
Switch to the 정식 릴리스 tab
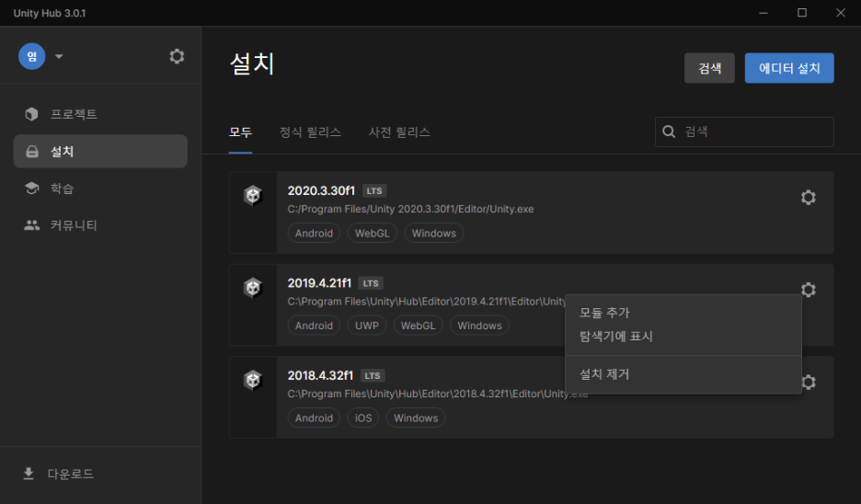(310, 132)
